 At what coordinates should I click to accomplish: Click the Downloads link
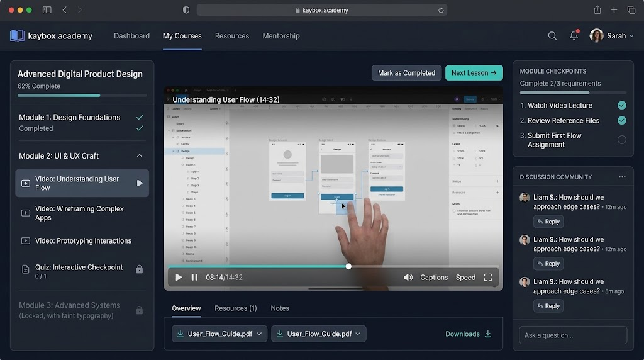[462, 334]
